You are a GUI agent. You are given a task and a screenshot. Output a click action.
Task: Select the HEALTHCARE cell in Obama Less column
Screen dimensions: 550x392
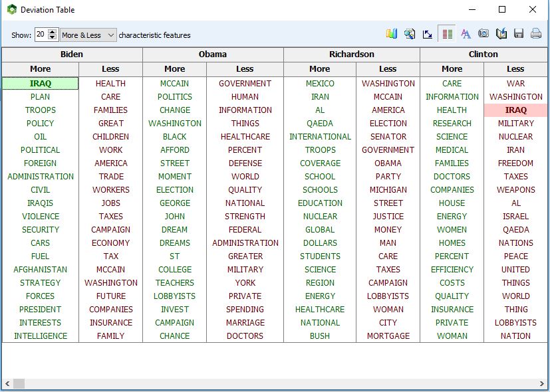[245, 137]
